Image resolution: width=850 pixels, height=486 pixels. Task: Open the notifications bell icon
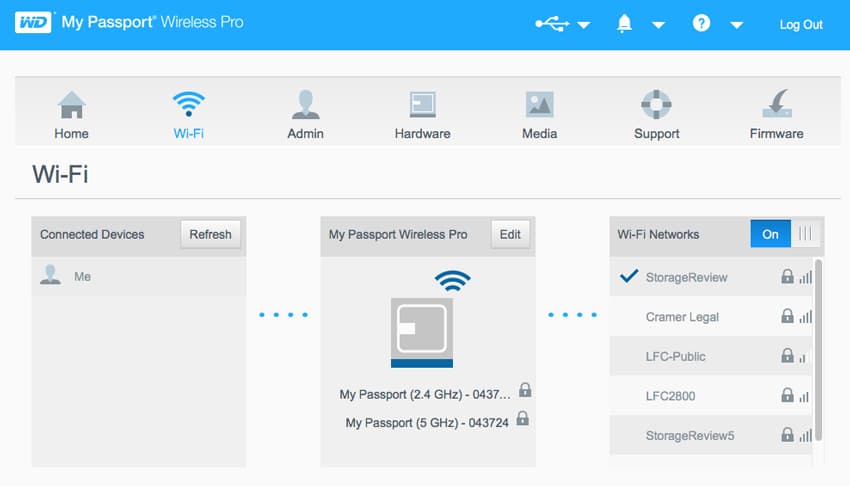[x=624, y=23]
